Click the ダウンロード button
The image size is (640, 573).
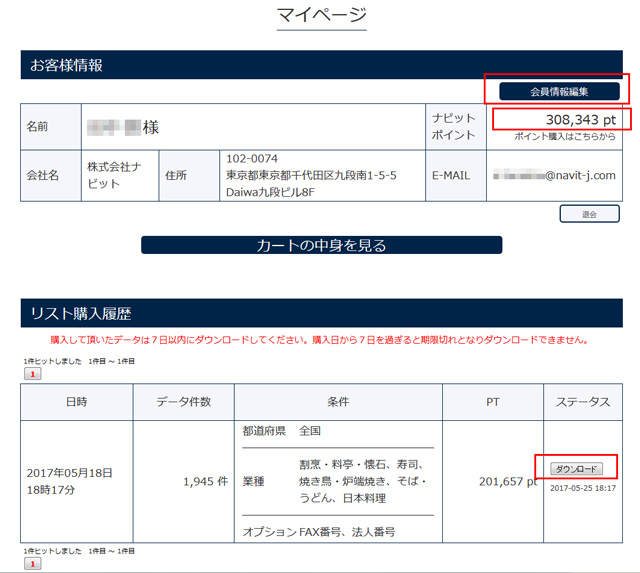tap(576, 469)
